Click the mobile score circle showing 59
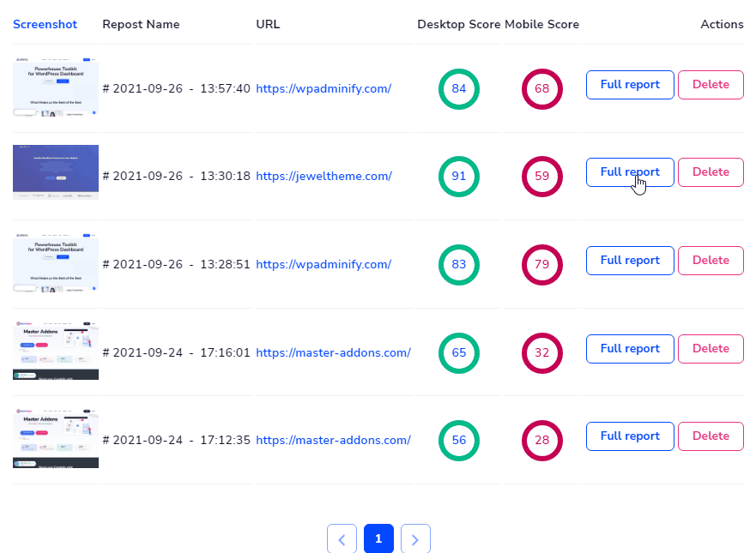756x553 pixels. (542, 177)
